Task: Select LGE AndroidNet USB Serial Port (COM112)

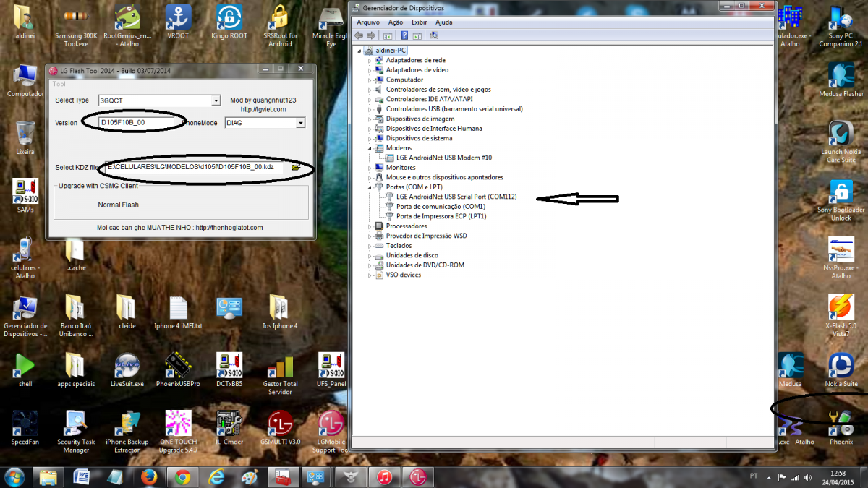Action: coord(456,197)
